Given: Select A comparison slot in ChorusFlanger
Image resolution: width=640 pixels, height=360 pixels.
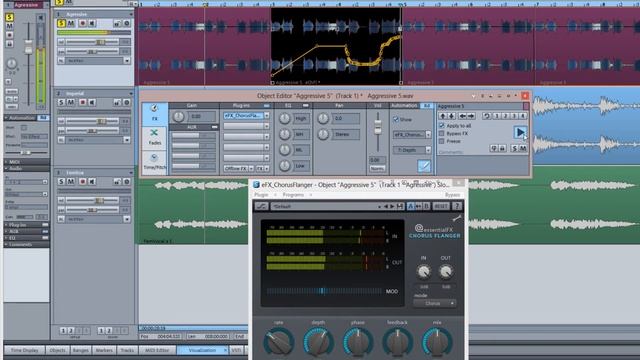Looking at the screenshot, I should 411,207.
